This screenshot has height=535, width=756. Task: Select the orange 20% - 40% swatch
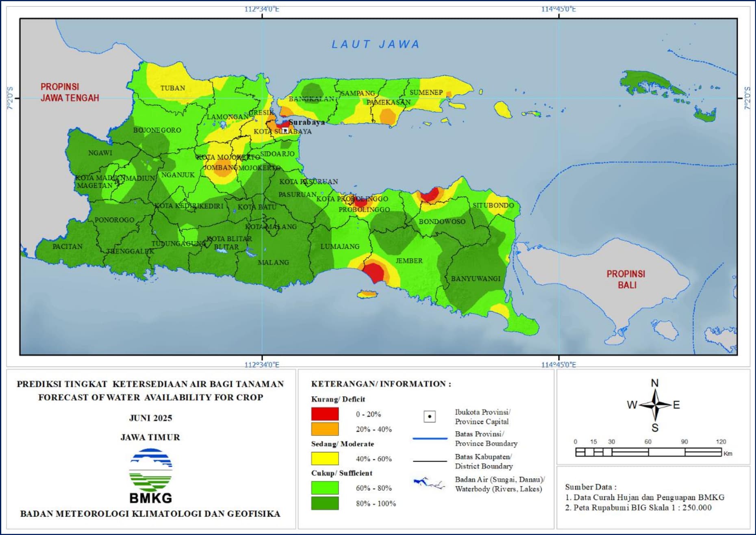325,429
